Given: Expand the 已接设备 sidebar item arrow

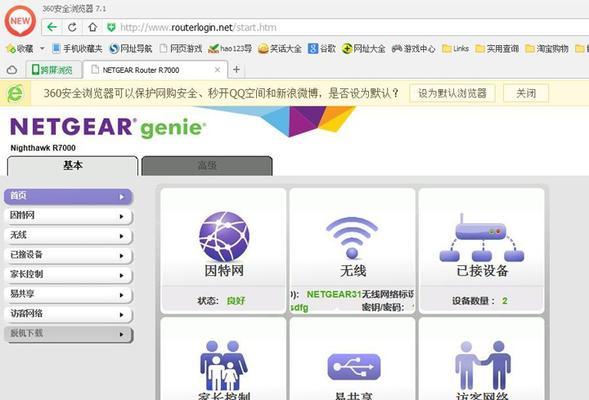Looking at the screenshot, I should pos(121,256).
